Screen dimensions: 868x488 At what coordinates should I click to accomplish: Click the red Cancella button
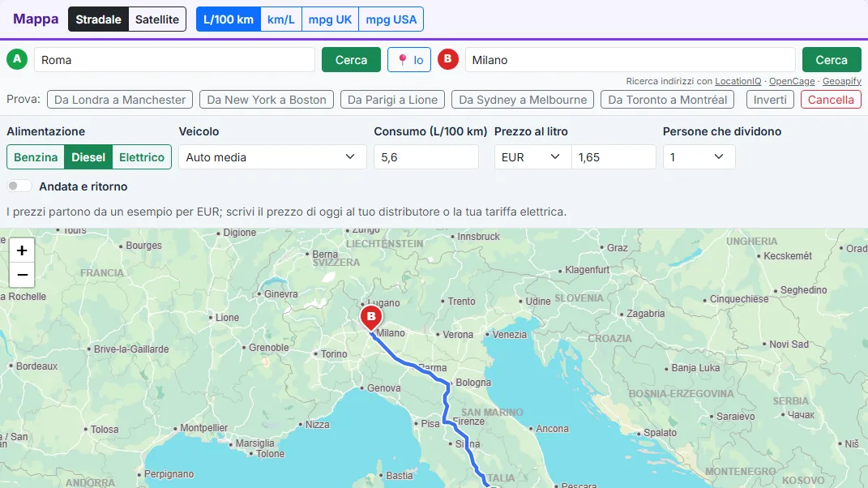(831, 100)
